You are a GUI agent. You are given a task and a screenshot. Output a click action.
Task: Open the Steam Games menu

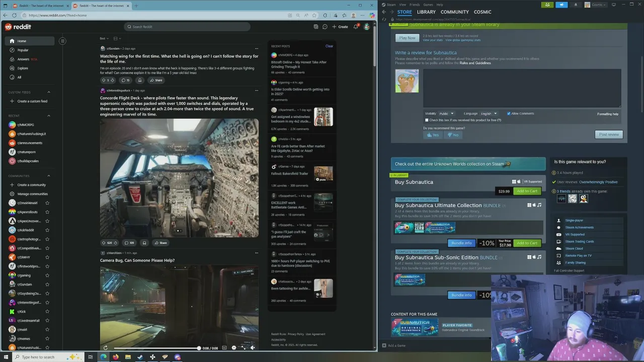click(x=428, y=5)
